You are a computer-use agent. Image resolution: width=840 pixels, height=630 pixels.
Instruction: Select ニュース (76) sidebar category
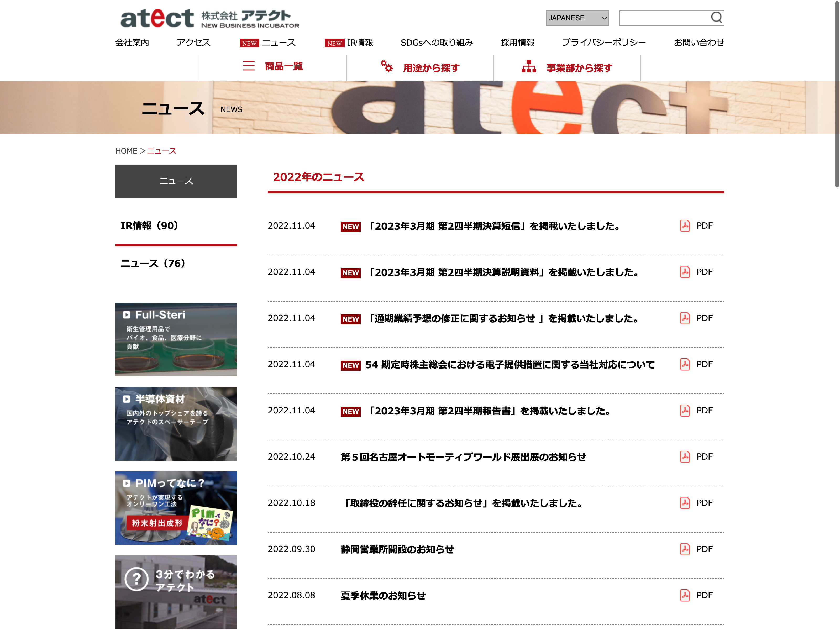pyautogui.click(x=153, y=264)
